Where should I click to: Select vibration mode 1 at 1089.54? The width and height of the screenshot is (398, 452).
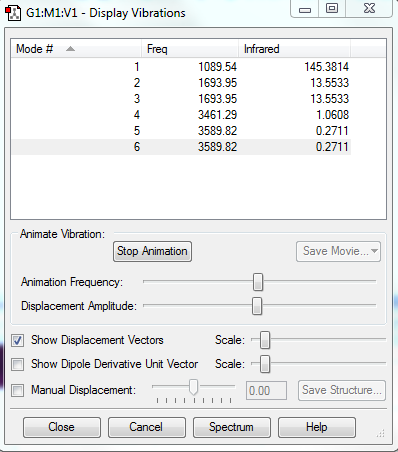click(181, 67)
